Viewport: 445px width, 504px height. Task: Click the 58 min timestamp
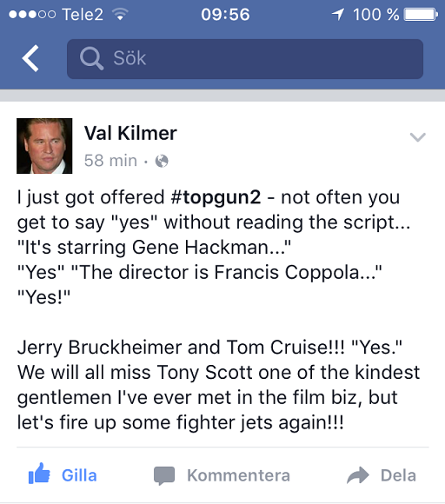pos(110,161)
